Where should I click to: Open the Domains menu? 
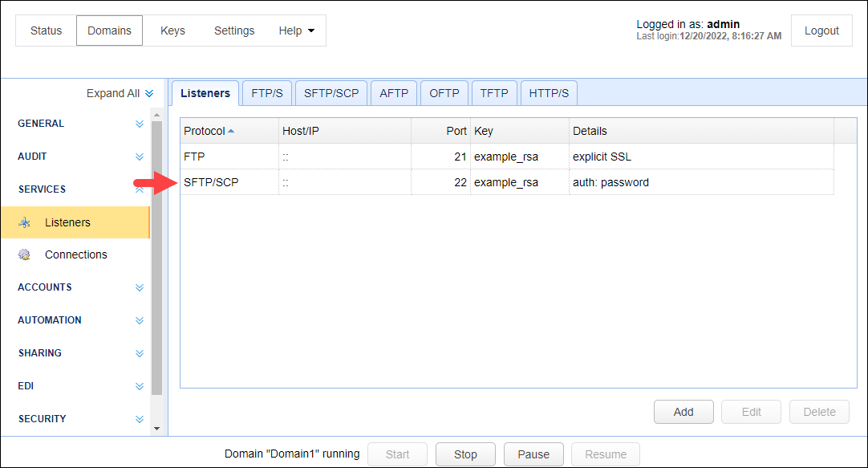pos(110,31)
